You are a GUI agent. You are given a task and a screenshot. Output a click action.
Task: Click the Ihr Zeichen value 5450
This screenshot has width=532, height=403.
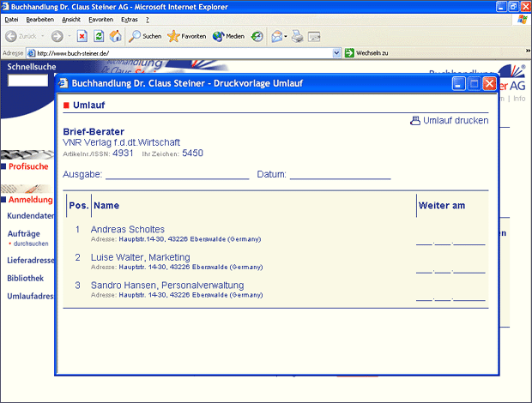192,153
